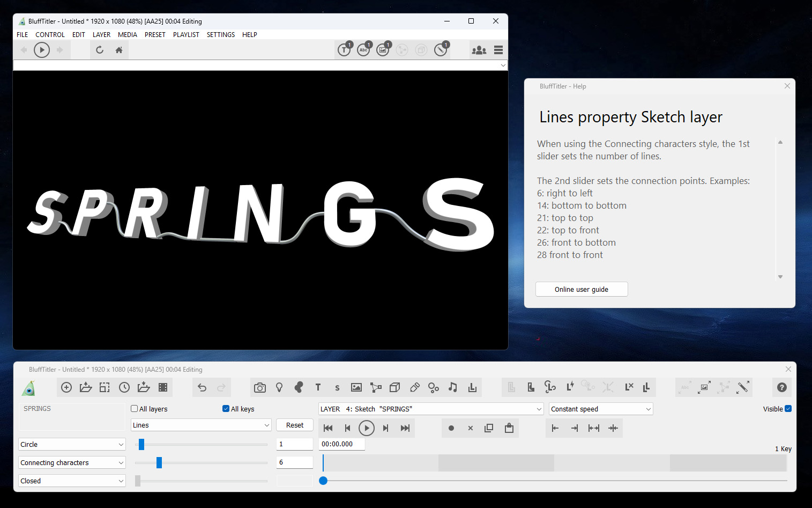Add a particle layer via bubbles icon
Viewport: 812px width, 508px height.
point(434,387)
